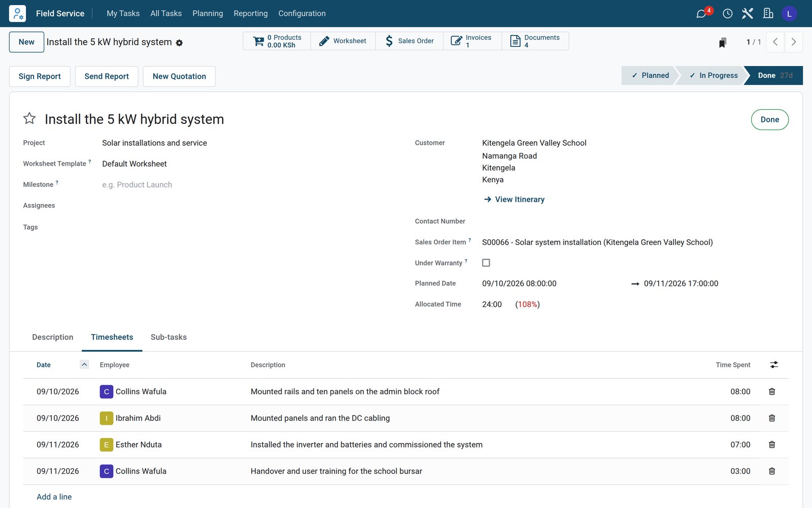Click the bookmark icon near the pager
The width and height of the screenshot is (812, 508).
[x=723, y=42]
